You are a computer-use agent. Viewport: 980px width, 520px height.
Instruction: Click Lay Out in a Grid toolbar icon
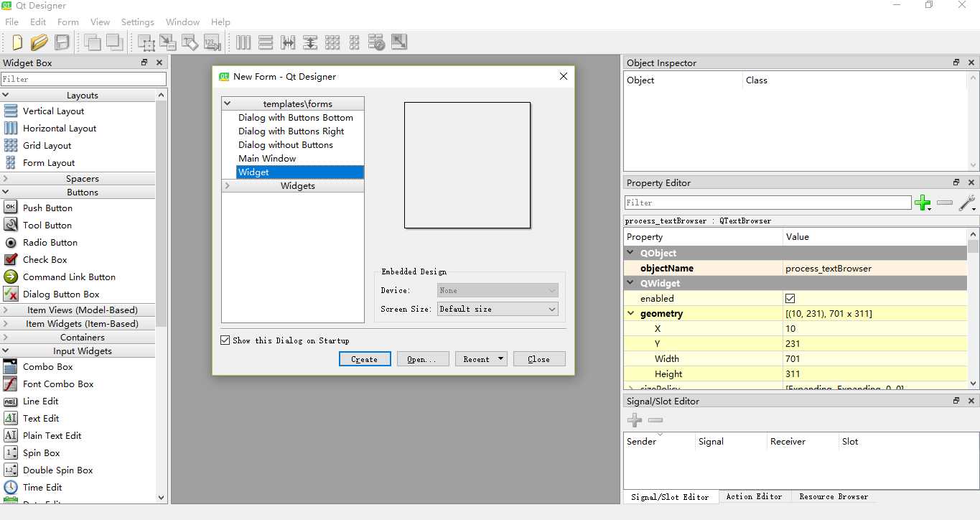tap(332, 42)
